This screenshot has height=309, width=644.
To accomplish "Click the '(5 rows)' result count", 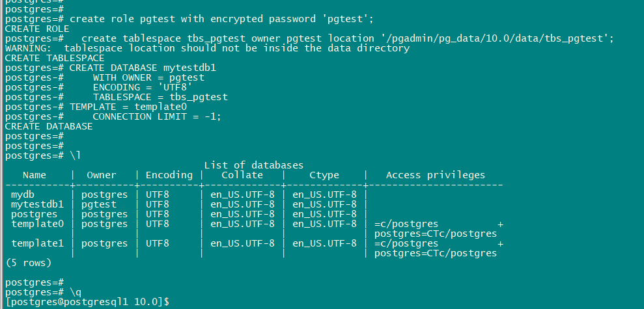I will (28, 263).
